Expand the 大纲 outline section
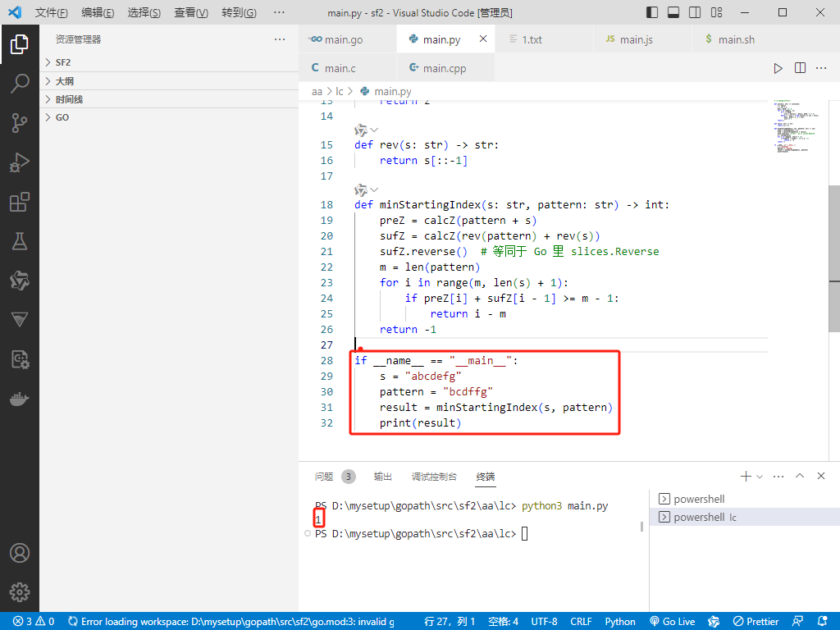The image size is (840, 630). click(x=169, y=81)
